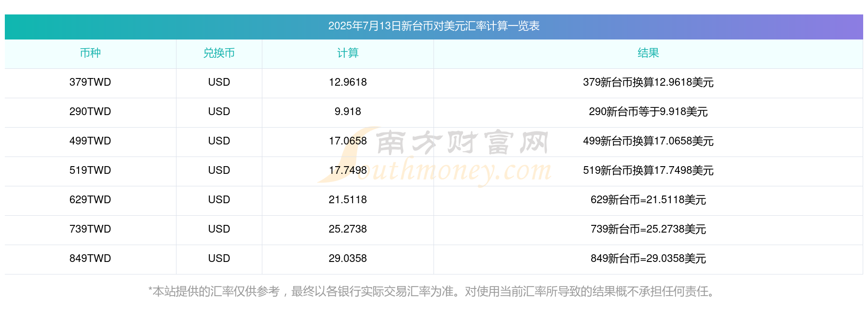The image size is (868, 313).
Task: Click USD in the 519TWD row
Action: (x=219, y=170)
